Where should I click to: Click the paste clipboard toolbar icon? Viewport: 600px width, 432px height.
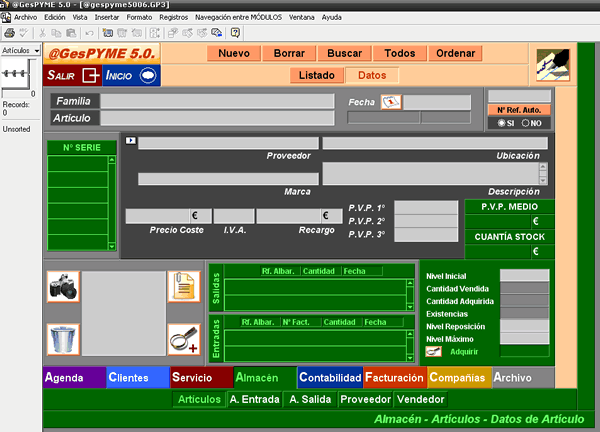click(x=71, y=33)
